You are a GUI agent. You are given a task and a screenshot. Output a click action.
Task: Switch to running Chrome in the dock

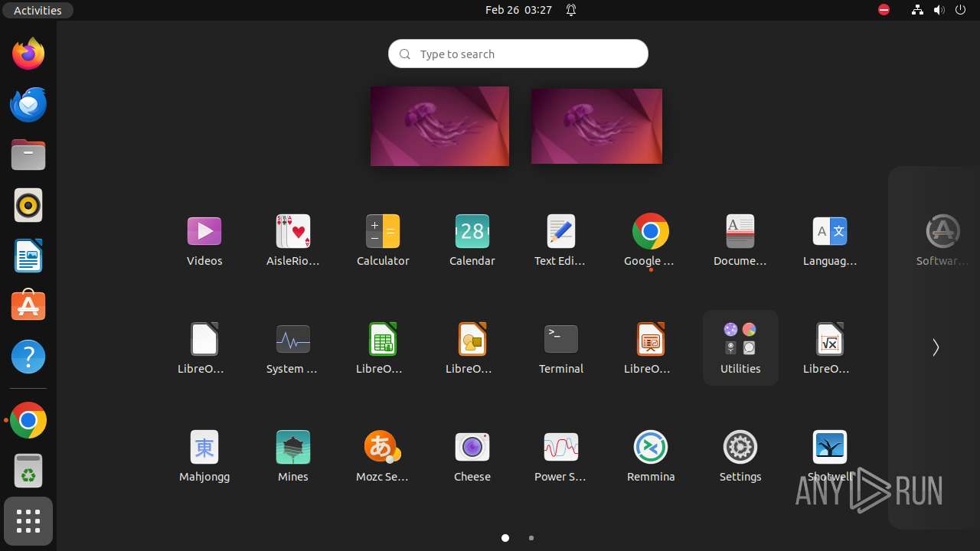28,420
